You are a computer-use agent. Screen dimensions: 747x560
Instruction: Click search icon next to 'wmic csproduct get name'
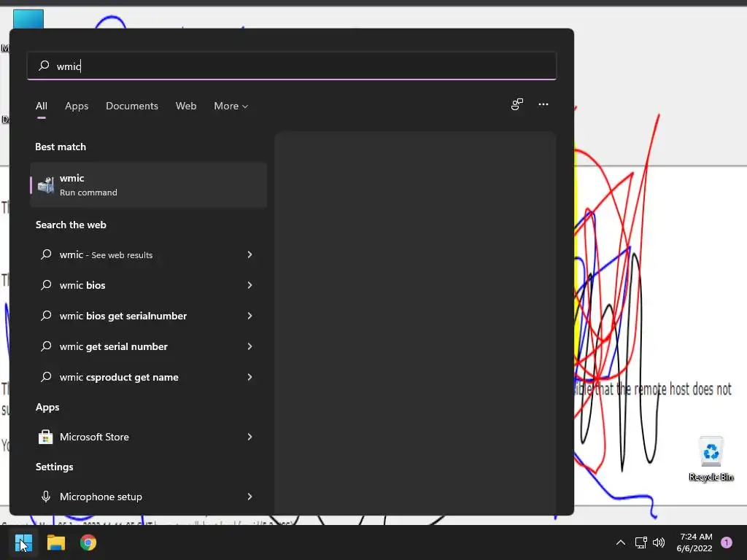[x=46, y=377]
